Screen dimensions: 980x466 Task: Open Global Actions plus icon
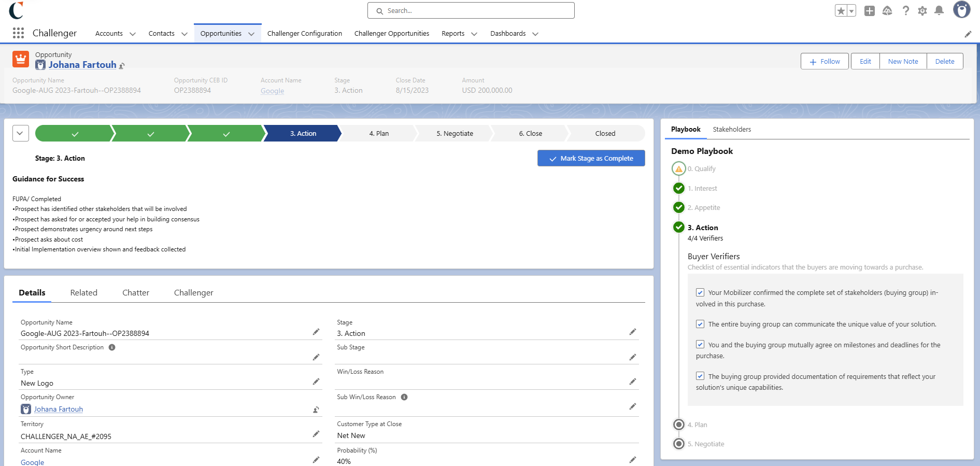click(x=870, y=10)
